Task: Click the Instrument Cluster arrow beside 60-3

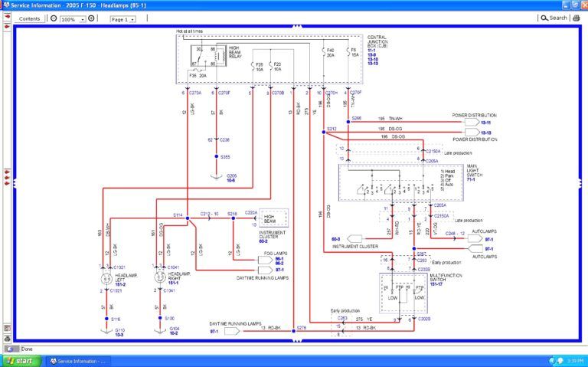Action: [354, 238]
